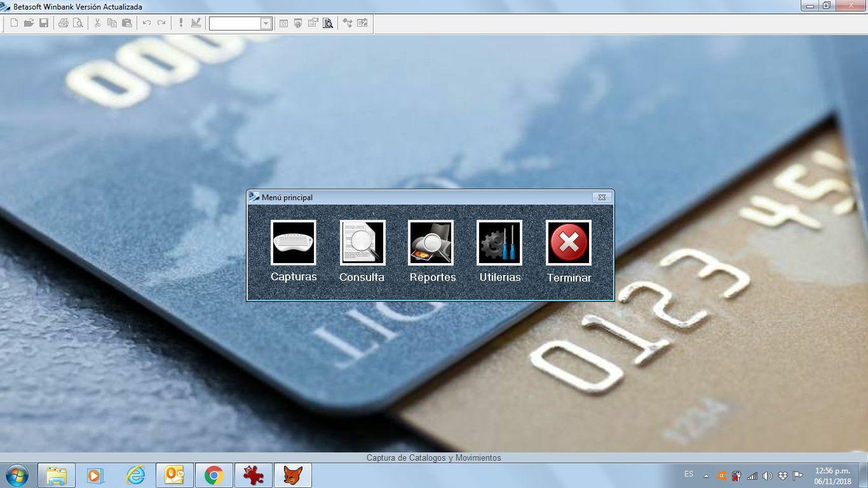Click the Run exclamation mark icon
The width and height of the screenshot is (868, 488).
(x=180, y=23)
